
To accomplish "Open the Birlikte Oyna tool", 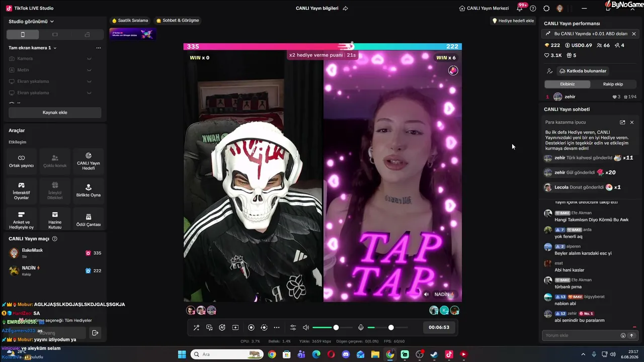I will [x=88, y=191].
